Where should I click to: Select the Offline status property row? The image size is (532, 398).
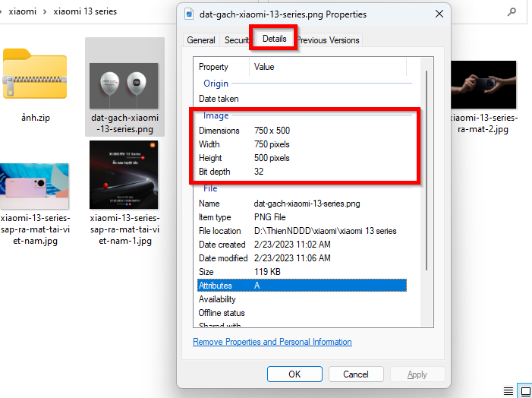pos(302,313)
